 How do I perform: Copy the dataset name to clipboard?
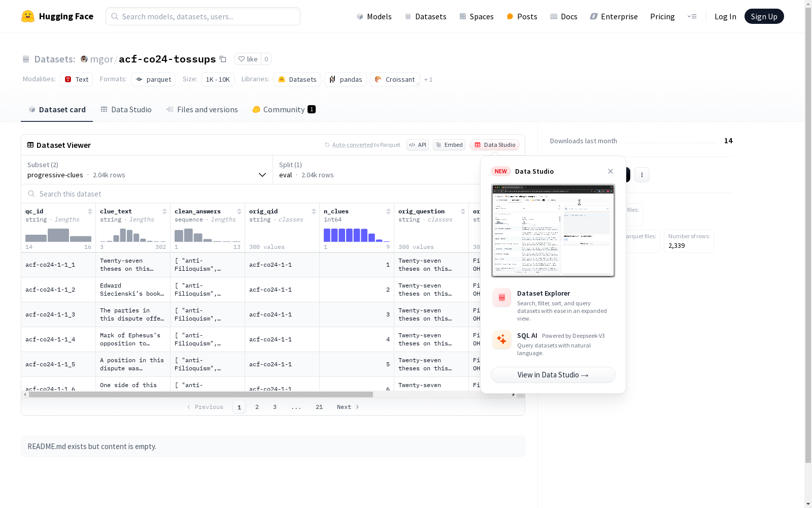tap(223, 59)
